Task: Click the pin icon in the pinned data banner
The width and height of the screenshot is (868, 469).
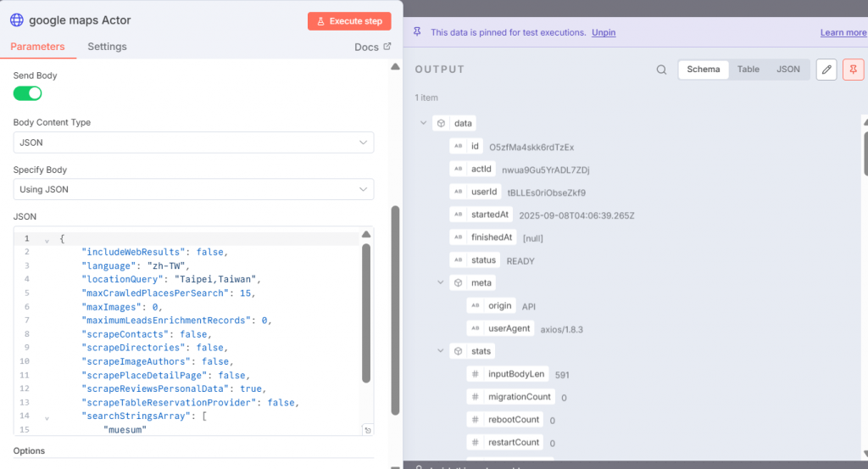Action: (417, 32)
